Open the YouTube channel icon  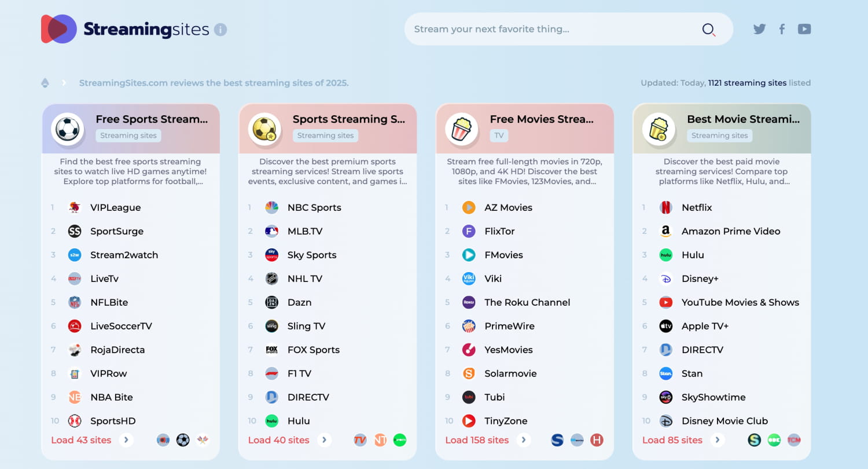coord(804,29)
